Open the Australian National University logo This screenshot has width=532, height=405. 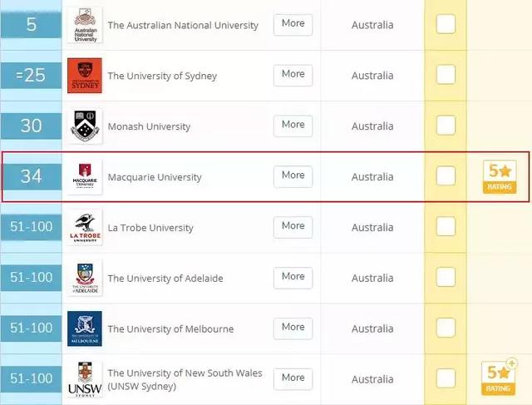[85, 25]
